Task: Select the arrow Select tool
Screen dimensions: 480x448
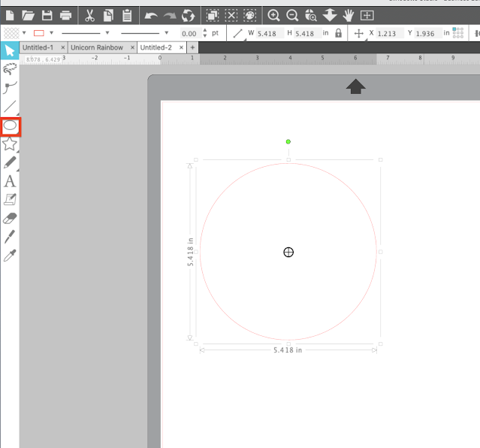Action: [x=10, y=50]
